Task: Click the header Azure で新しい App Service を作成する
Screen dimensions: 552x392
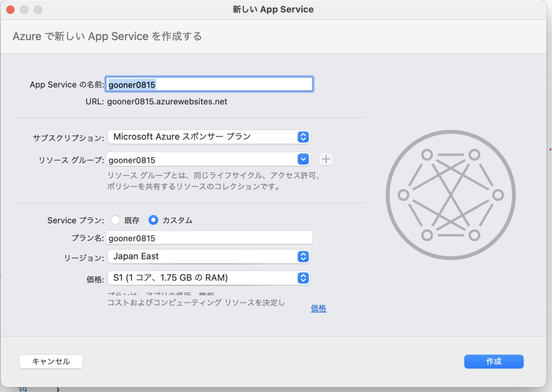Action: [107, 36]
